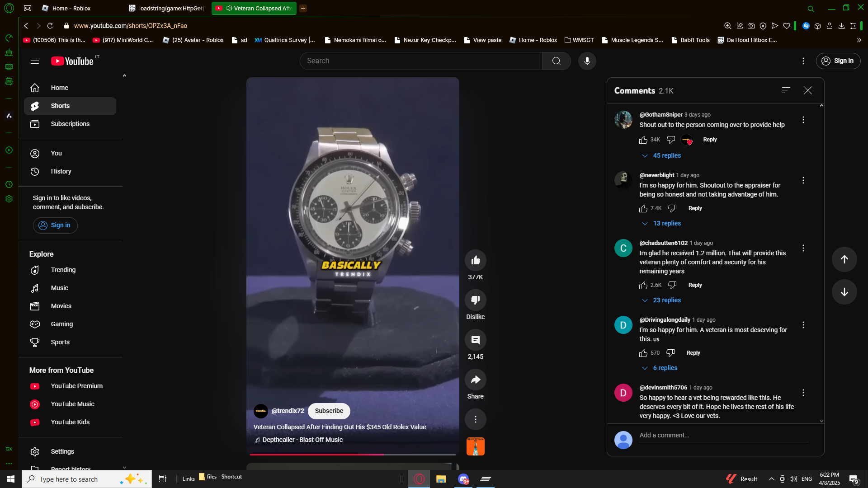Viewport: 868px width, 488px height.
Task: Open Trending in the Explore sidebar
Action: tap(63, 270)
